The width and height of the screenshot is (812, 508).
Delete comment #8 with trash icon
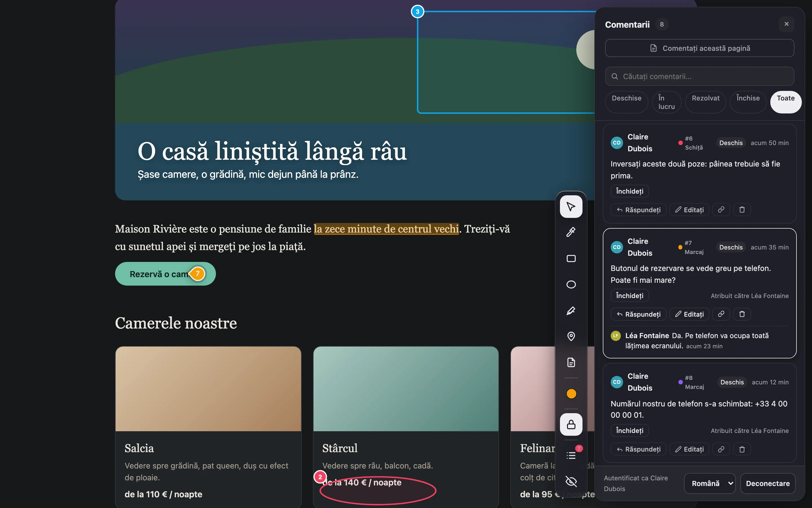742,449
